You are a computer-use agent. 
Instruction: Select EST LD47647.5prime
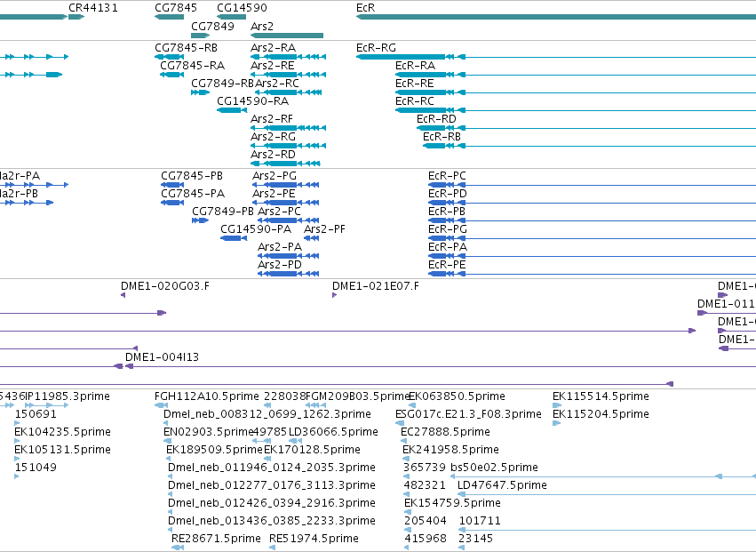pos(502,485)
